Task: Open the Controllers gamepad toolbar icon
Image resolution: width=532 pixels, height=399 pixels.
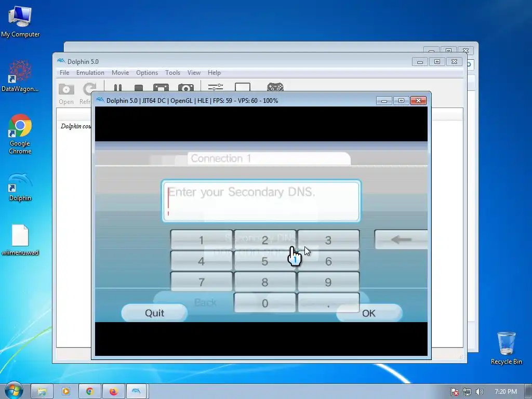Action: click(x=275, y=87)
